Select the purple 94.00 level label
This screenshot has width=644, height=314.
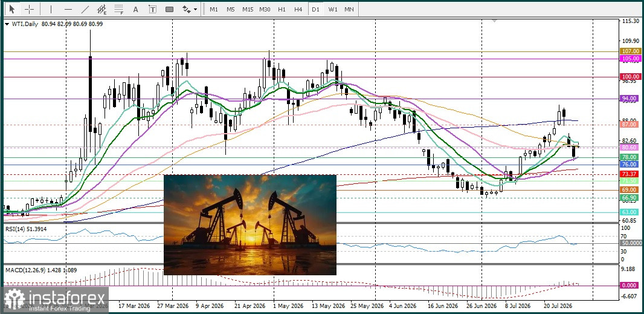(x=630, y=99)
